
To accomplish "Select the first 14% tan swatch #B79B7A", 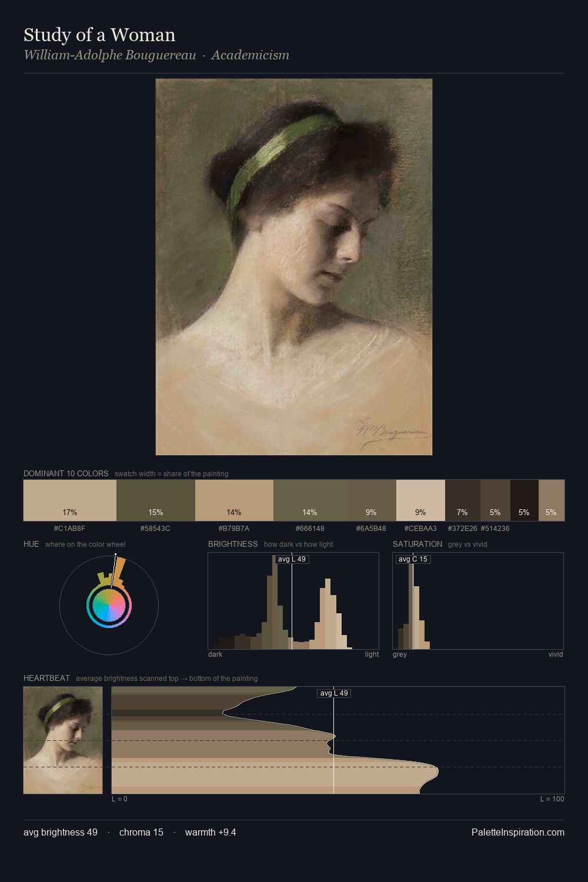I will point(234,500).
